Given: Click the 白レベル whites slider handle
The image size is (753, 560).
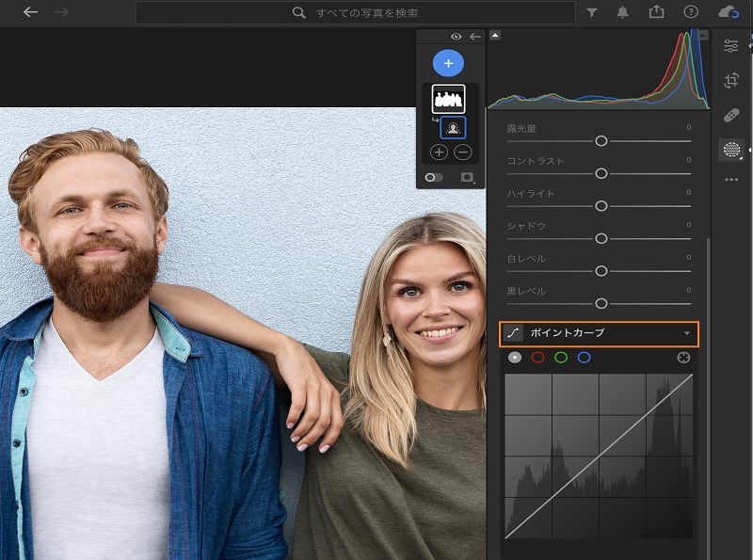Looking at the screenshot, I should coord(601,271).
